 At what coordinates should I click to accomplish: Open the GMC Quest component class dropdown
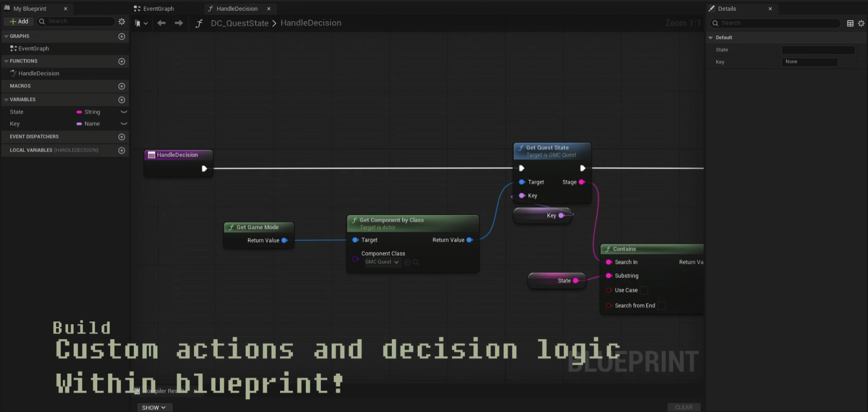click(382, 262)
